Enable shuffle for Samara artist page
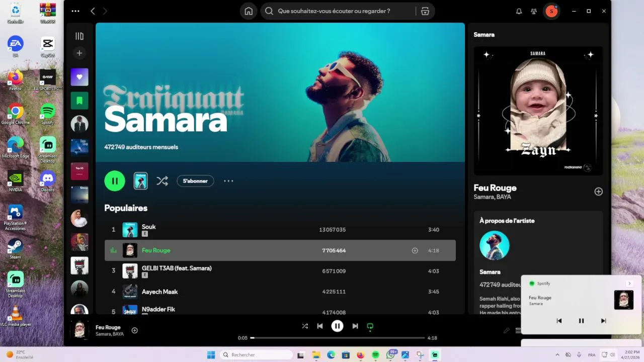This screenshot has width=644, height=362. [162, 181]
